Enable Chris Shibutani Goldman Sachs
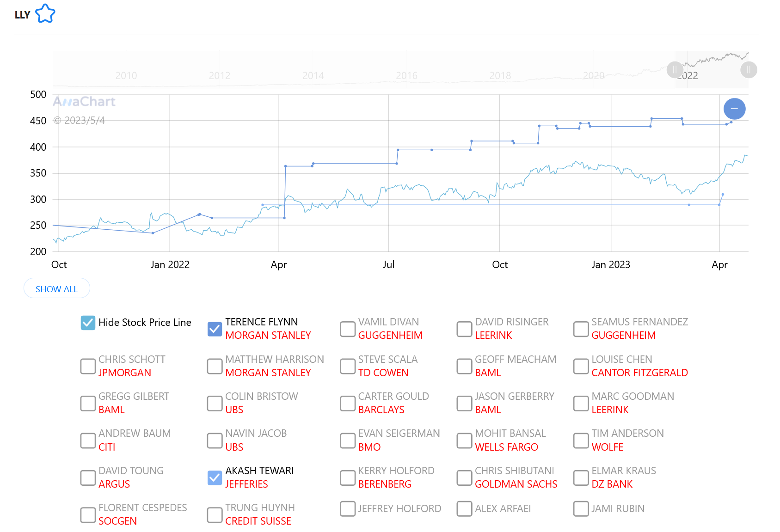780x532 pixels. (x=464, y=477)
